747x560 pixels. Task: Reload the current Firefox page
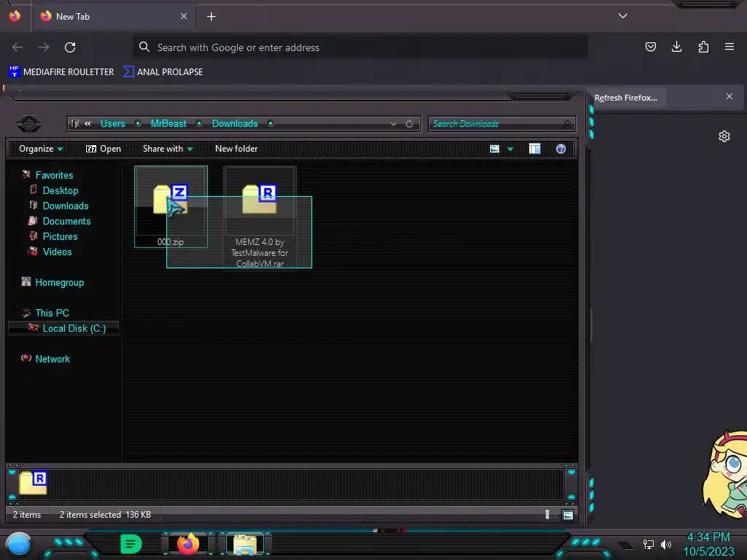[x=70, y=47]
